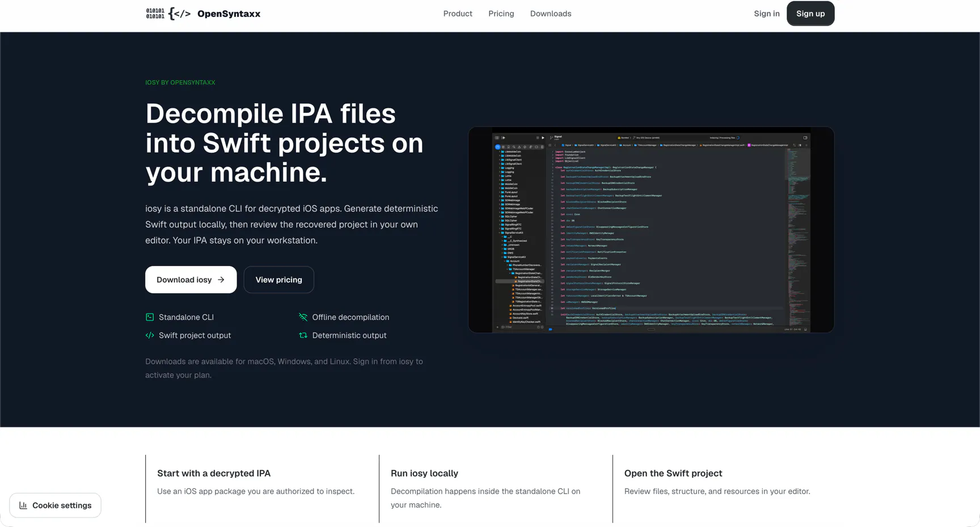Click the terminal icon beside Standalone CLI
The image size is (980, 527).
coord(150,317)
